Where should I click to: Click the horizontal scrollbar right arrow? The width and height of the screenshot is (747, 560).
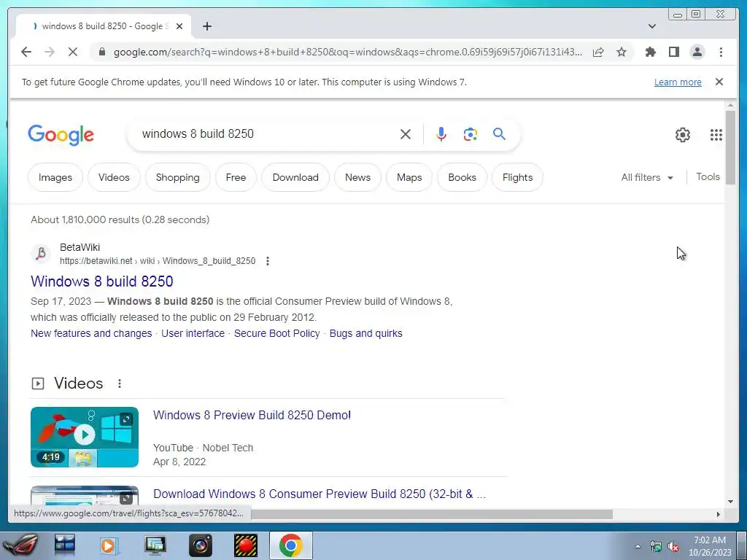tap(719, 514)
